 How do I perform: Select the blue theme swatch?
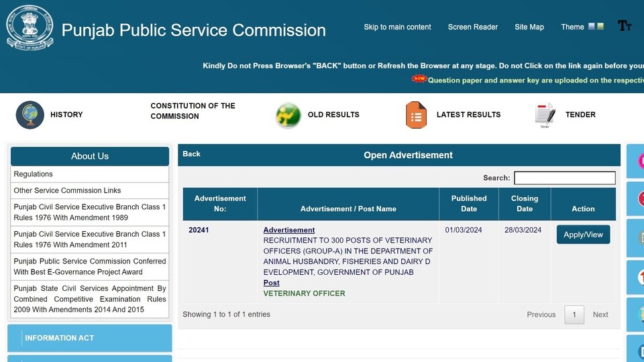click(x=592, y=26)
